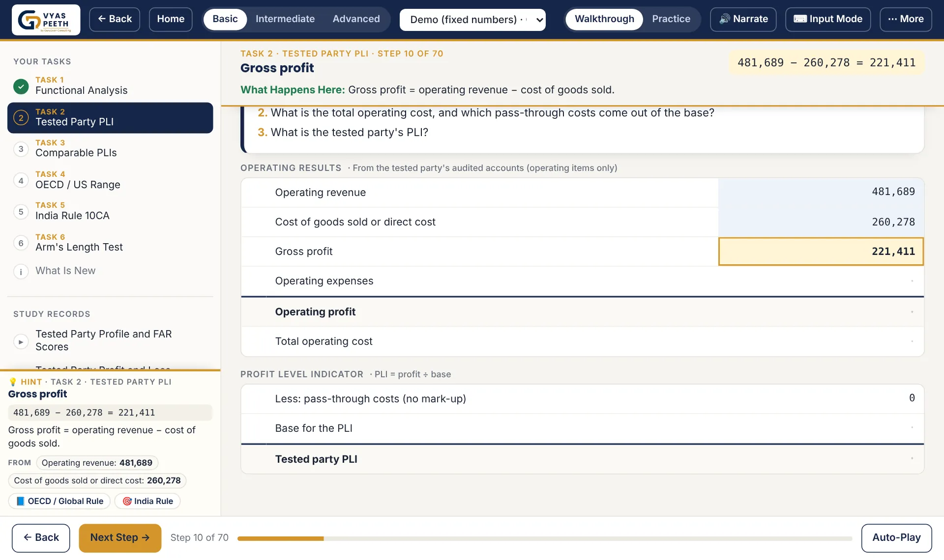
Task: Click the step progress bar
Action: (545, 539)
